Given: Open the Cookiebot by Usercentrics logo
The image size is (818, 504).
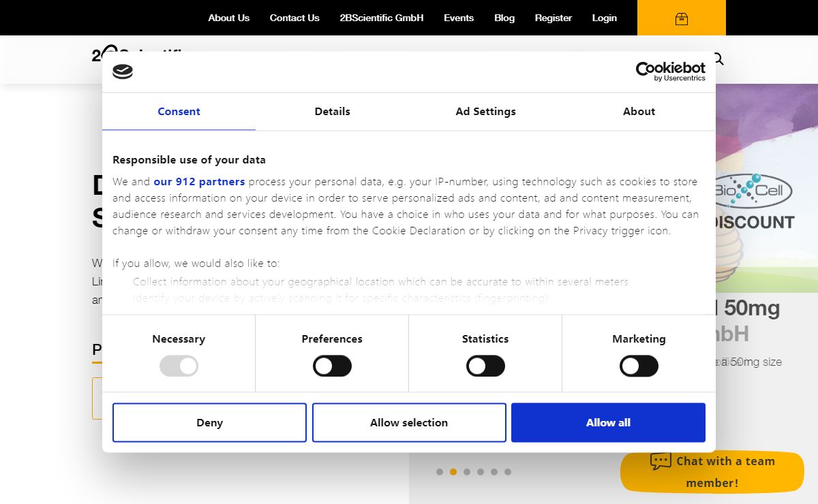Looking at the screenshot, I should tap(671, 72).
